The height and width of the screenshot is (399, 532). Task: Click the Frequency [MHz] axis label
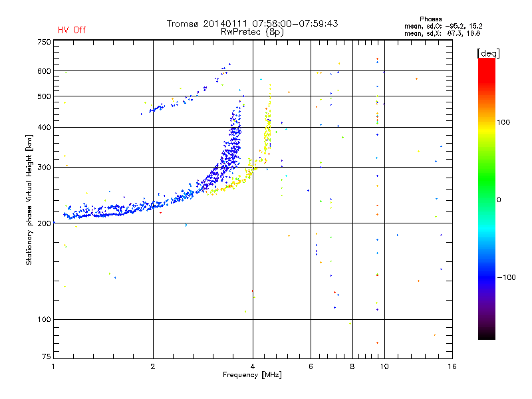[252, 376]
